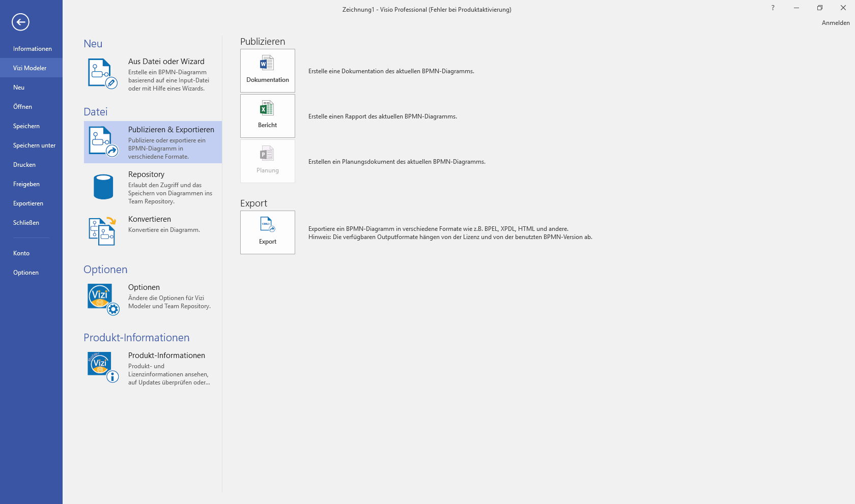The height and width of the screenshot is (504, 855).
Task: Open the help question mark
Action: click(773, 8)
